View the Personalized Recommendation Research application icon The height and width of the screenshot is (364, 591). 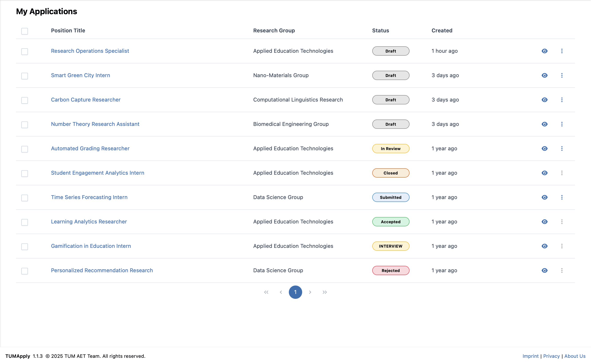[x=544, y=270]
